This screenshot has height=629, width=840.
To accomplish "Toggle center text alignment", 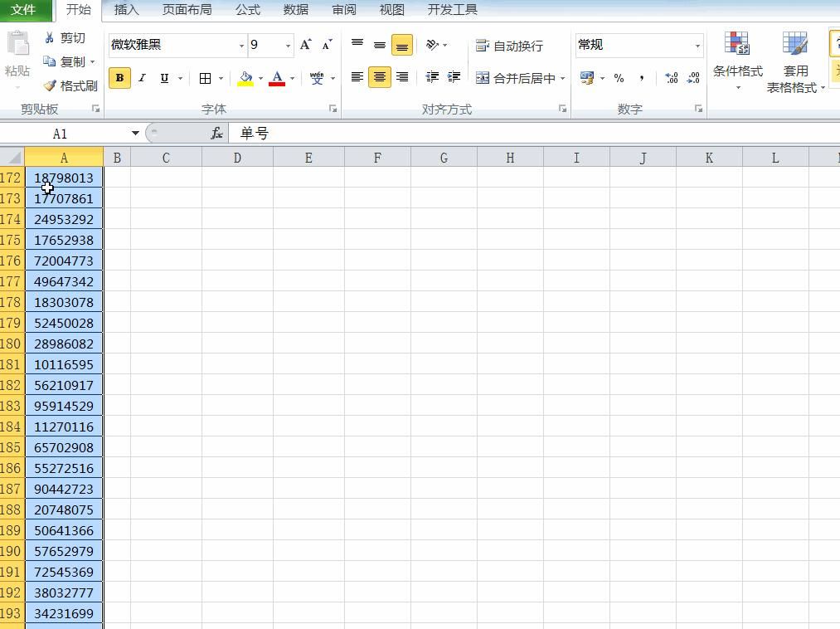I will (x=379, y=77).
